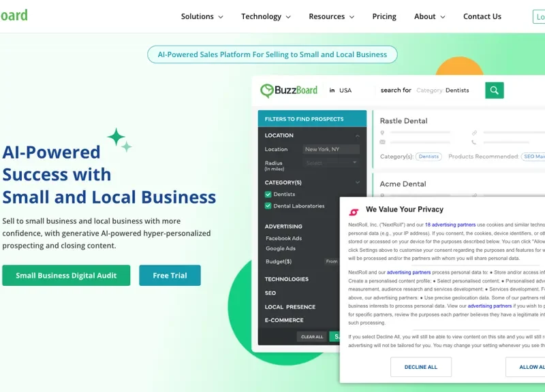Open the Radius select dropdown
This screenshot has width=545, height=392.
(331, 163)
